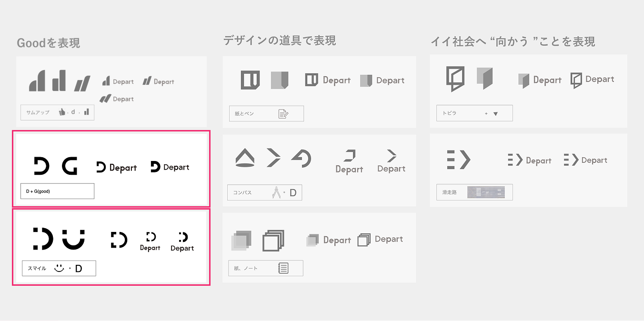Viewport: 644px width, 321px height.
Task: Click the 紙とペン text
Action: pos(244,114)
